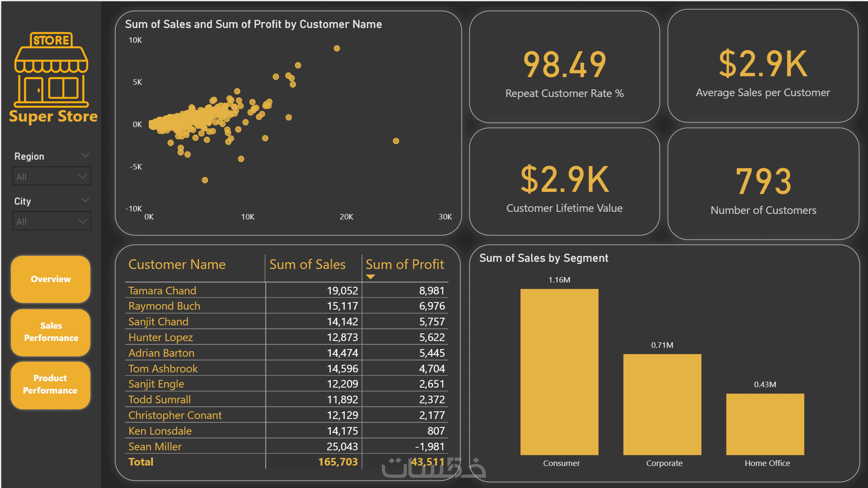The height and width of the screenshot is (488, 868).
Task: Select the Tamara Chand table row
Action: coord(162,291)
